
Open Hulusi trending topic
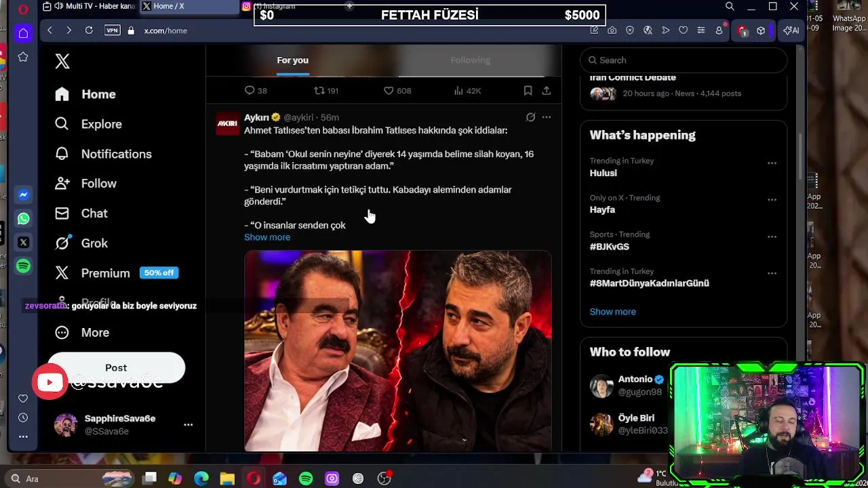tap(603, 173)
